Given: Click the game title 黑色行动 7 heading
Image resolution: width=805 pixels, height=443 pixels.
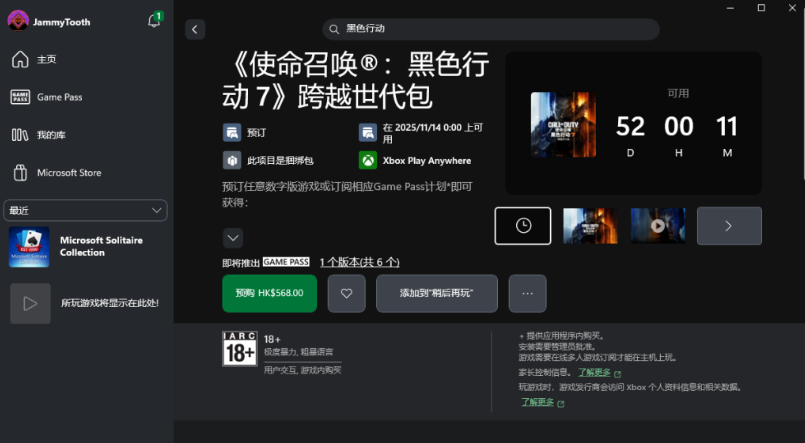Looking at the screenshot, I should (x=355, y=80).
